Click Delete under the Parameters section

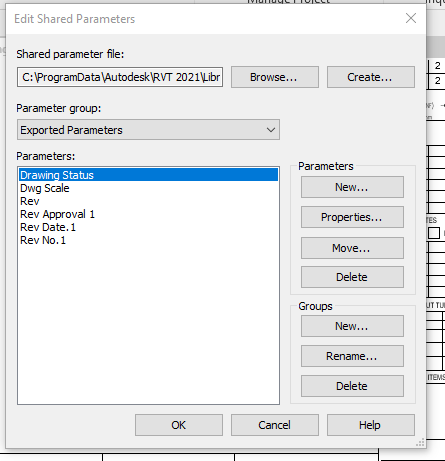[x=352, y=277]
